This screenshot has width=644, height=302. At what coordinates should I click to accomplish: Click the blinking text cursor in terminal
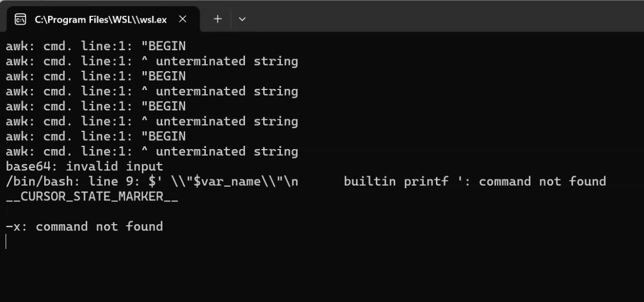(x=6, y=242)
